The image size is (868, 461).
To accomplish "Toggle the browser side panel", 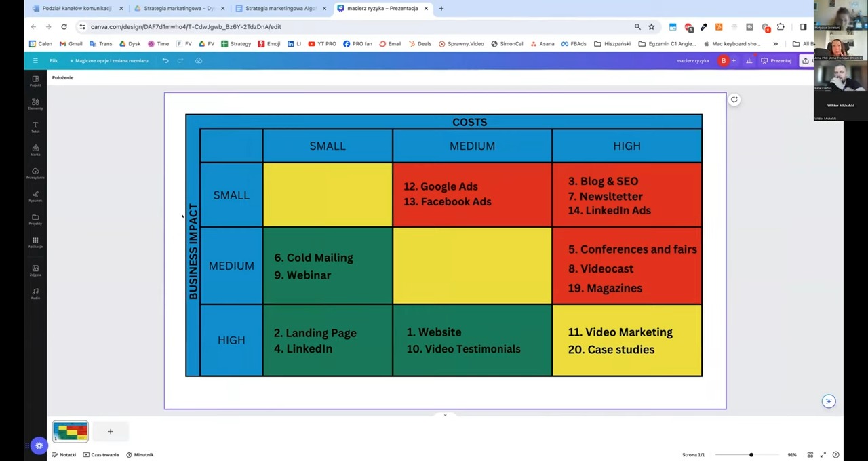I will pos(804,27).
